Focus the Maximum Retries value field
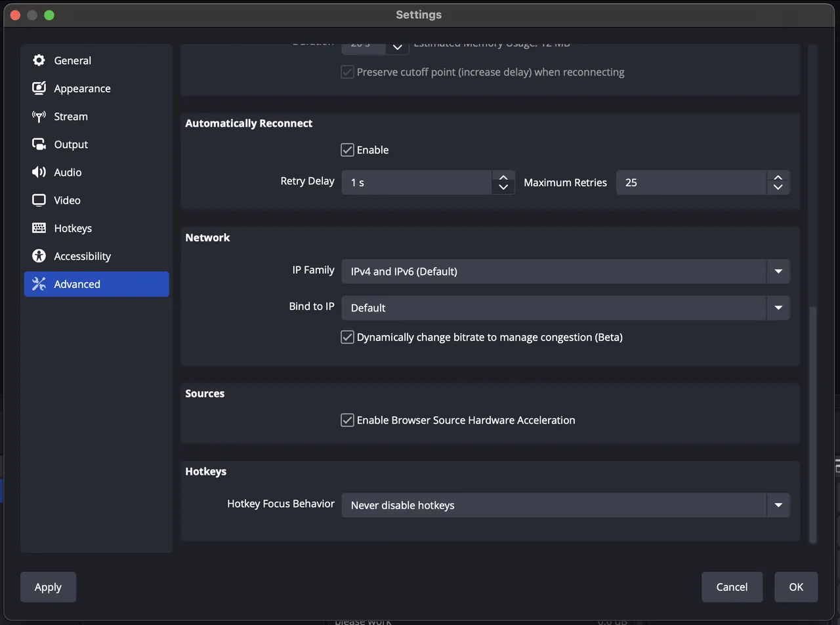The width and height of the screenshot is (840, 625). (691, 182)
